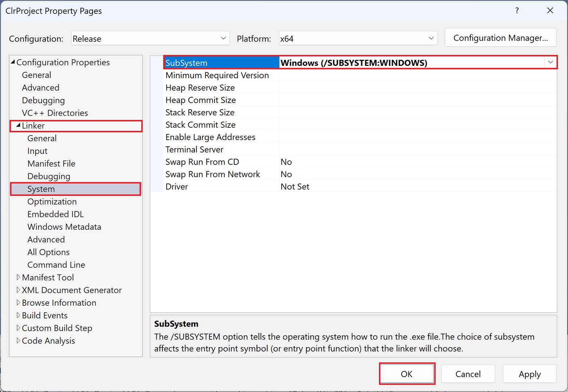Select the Stack Reserve Size property
This screenshot has width=568, height=392.
(200, 112)
